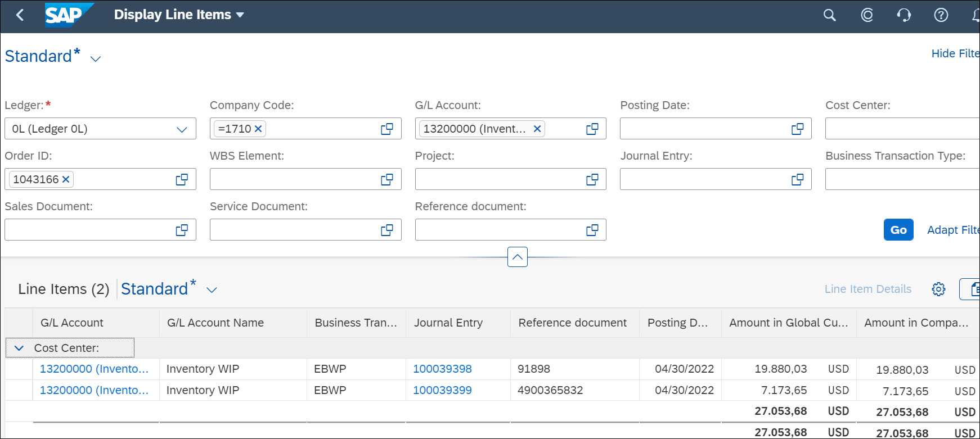Click the Journal Entry column header
This screenshot has height=439, width=980.
coord(448,323)
